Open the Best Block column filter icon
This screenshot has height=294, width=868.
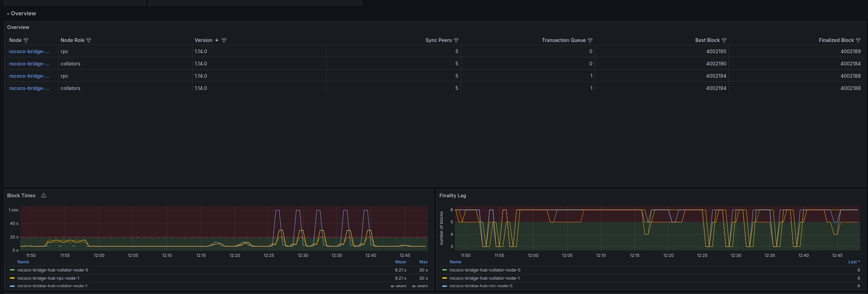click(724, 41)
